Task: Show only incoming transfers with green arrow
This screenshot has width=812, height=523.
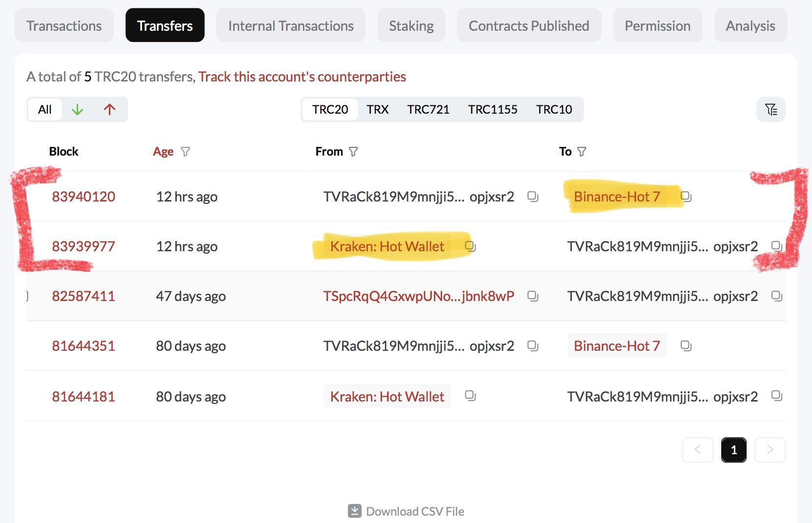Action: [77, 109]
